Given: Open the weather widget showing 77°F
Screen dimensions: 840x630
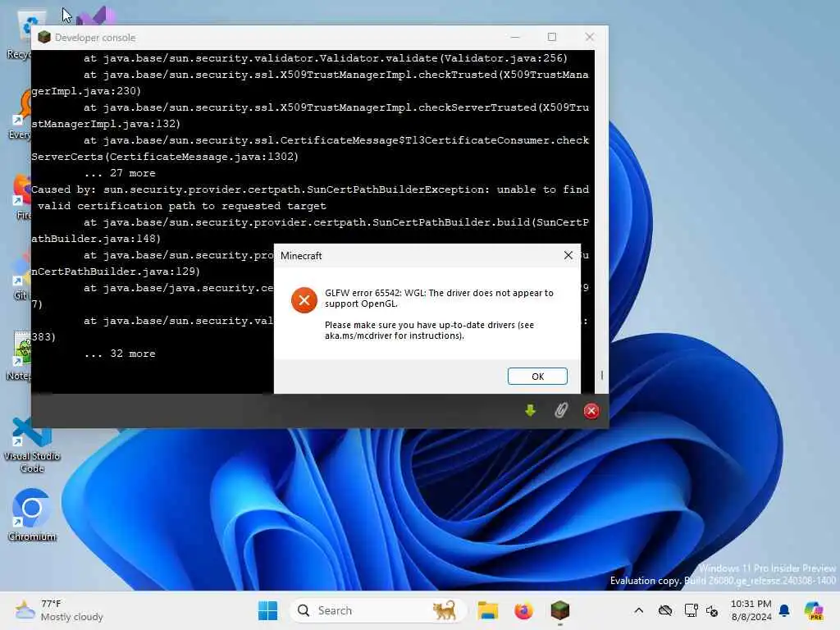Looking at the screenshot, I should click(59, 610).
